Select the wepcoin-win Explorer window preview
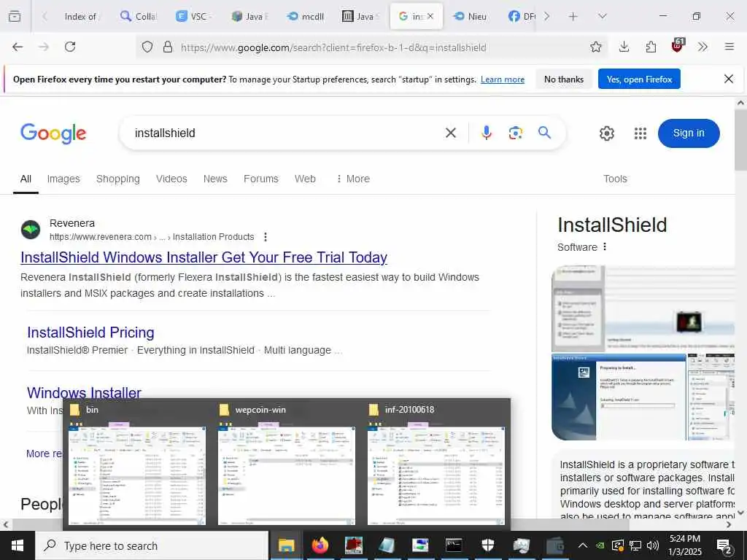Screen dimensions: 747x560 [x=286, y=464]
